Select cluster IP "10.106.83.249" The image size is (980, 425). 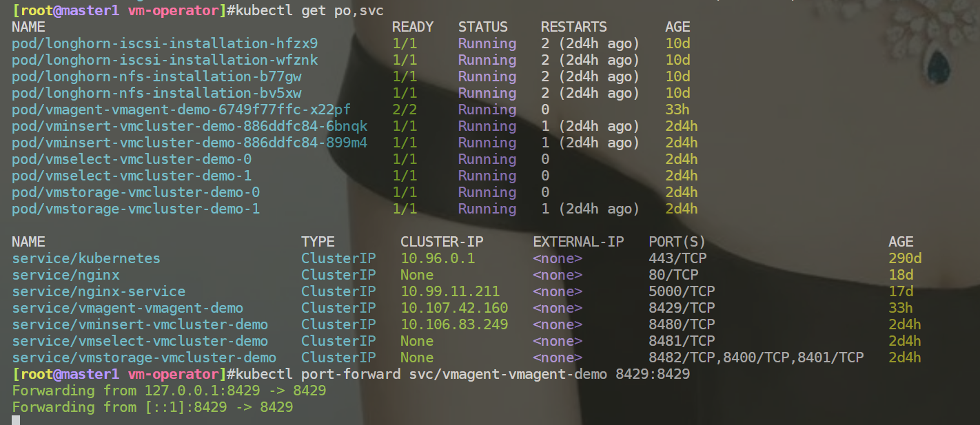click(x=454, y=324)
